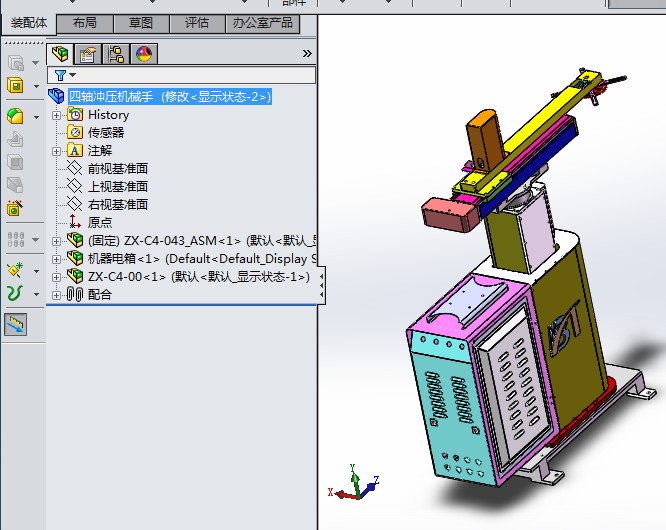Open the DisplayManager color sphere tab
Viewport: 666px width, 530px height.
(x=144, y=54)
